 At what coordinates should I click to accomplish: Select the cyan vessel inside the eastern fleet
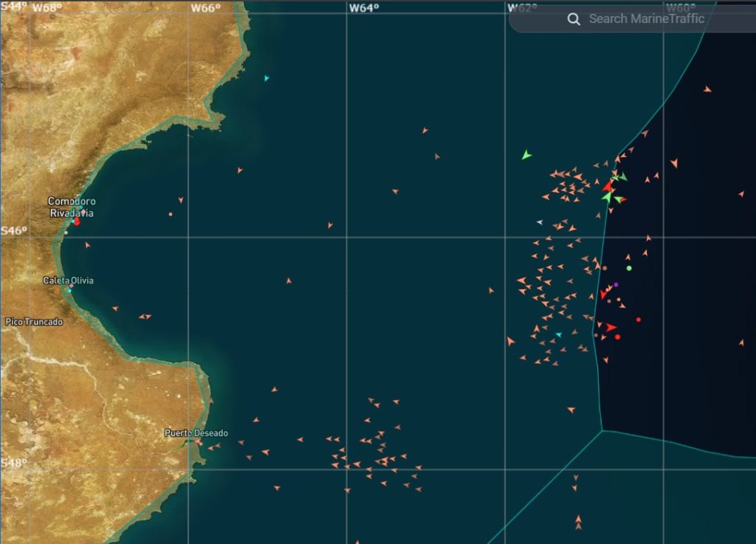(x=558, y=334)
